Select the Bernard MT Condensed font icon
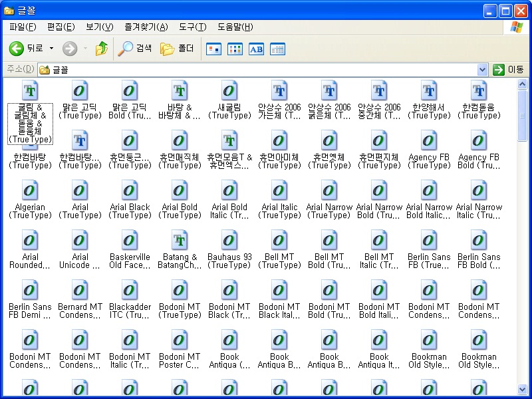Viewport: 532px width, 399px height. click(x=80, y=290)
